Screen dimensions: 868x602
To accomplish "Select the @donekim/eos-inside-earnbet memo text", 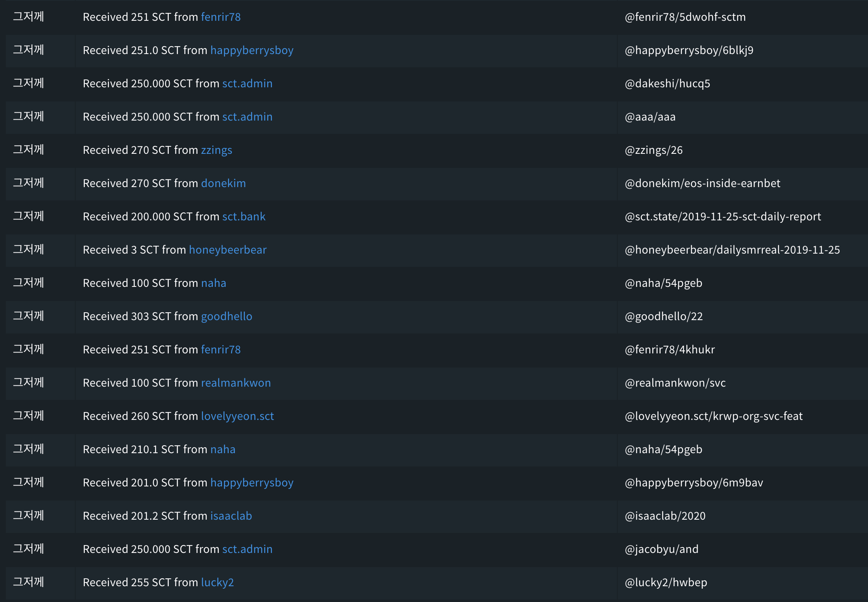I will point(703,183).
